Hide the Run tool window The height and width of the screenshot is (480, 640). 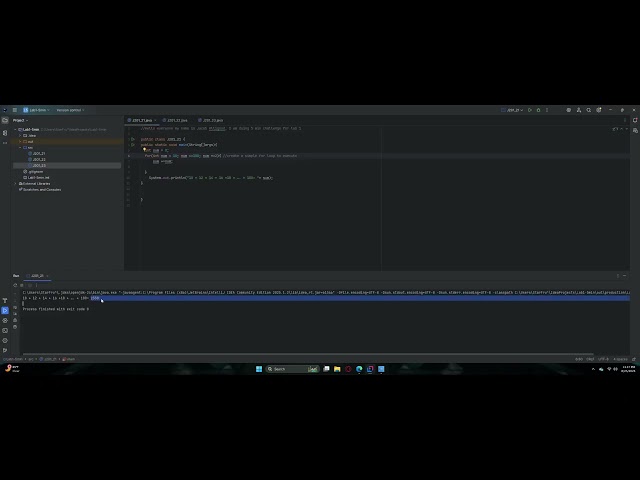(624, 276)
